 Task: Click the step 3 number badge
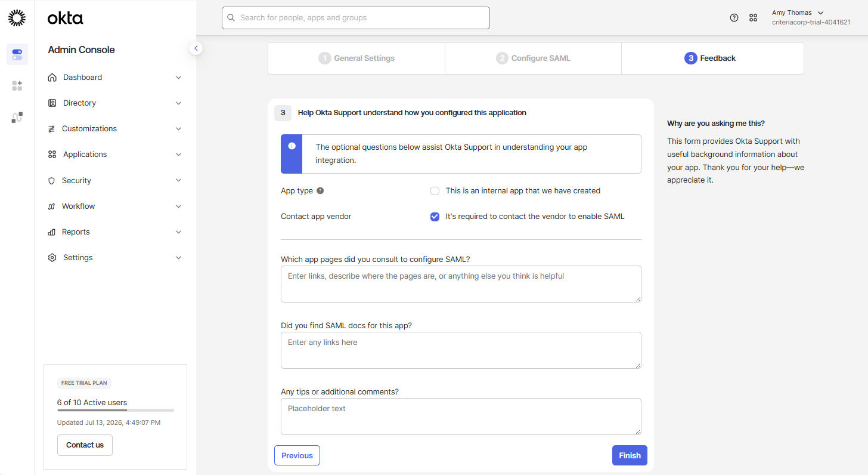click(x=283, y=113)
